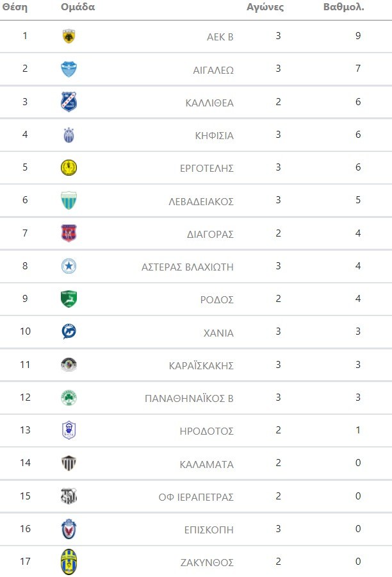Image resolution: width=392 pixels, height=577 pixels.
Task: Sort by the Αγώνες column header
Action: 265,8
